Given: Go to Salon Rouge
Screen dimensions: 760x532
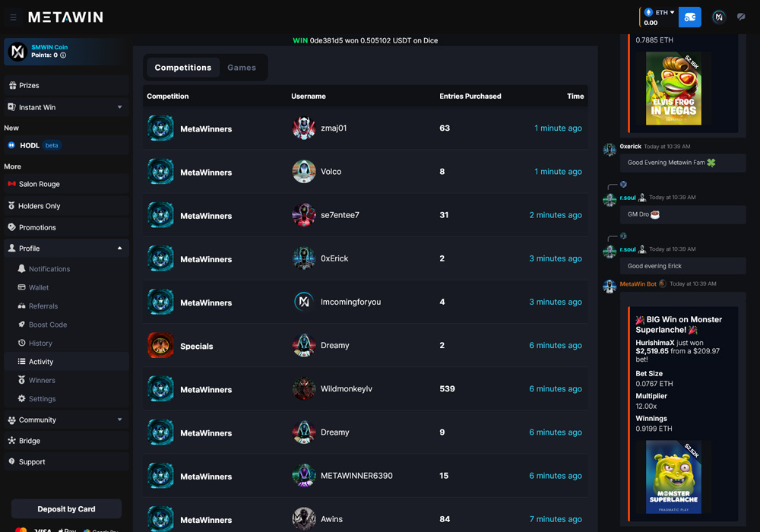Looking at the screenshot, I should point(39,184).
